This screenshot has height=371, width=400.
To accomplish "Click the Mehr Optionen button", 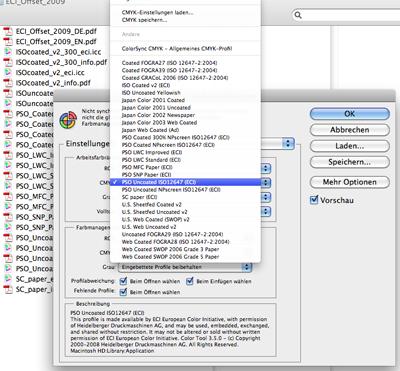I will click(350, 182).
